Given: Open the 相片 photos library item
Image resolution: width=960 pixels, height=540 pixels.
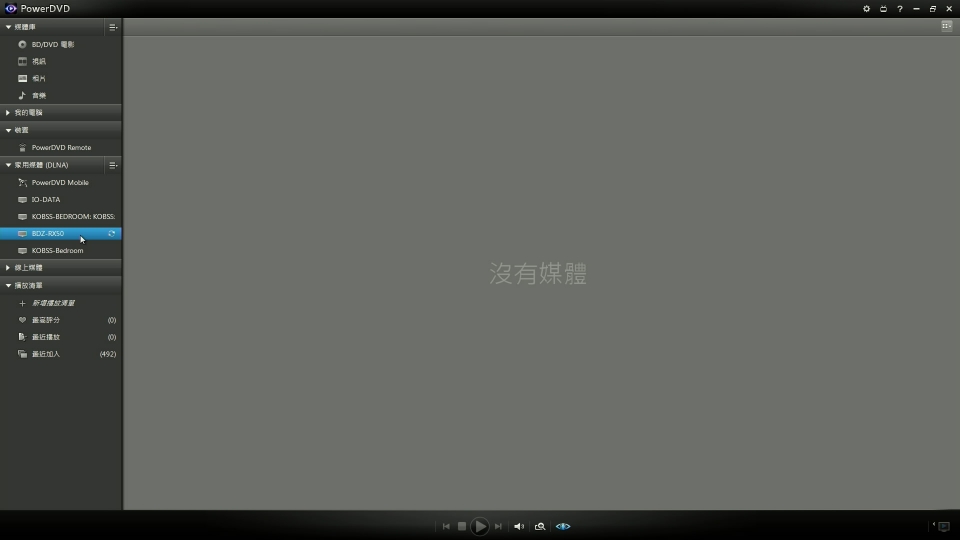Looking at the screenshot, I should click(61, 78).
